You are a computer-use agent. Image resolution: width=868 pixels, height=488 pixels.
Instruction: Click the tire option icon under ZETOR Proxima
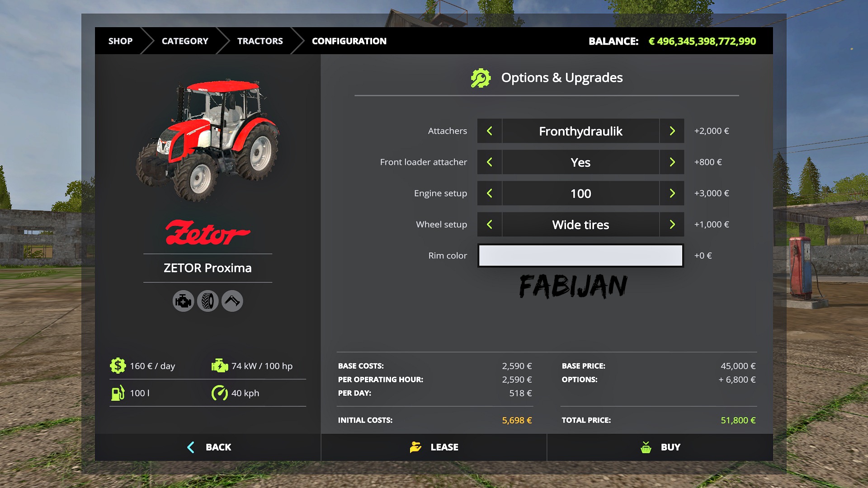208,301
